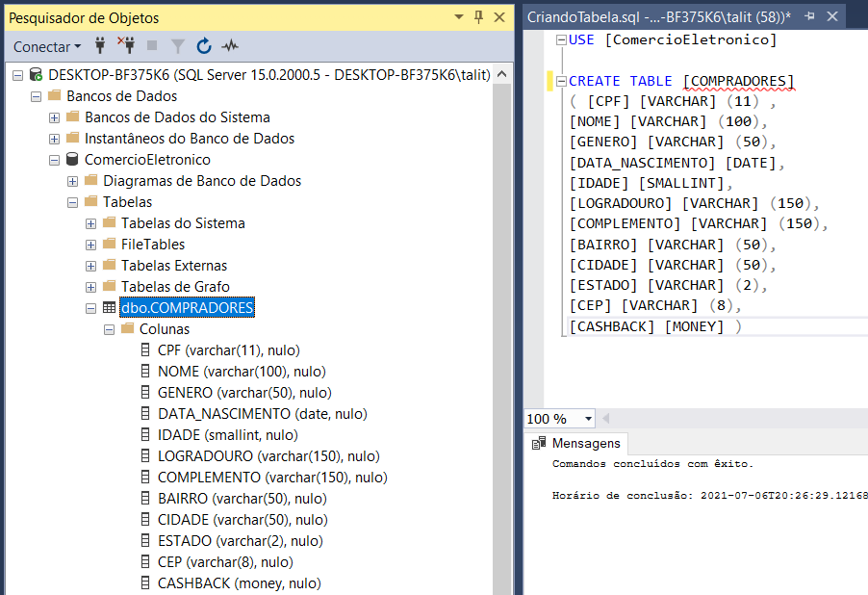The height and width of the screenshot is (595, 868).
Task: Select the ComercioEletronico database label
Action: (x=147, y=160)
